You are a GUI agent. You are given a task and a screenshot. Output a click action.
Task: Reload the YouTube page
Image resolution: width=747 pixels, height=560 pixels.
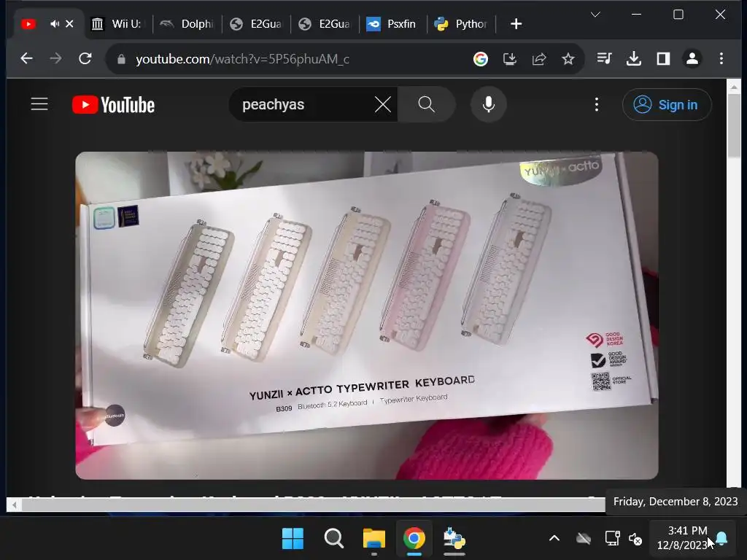pyautogui.click(x=85, y=58)
